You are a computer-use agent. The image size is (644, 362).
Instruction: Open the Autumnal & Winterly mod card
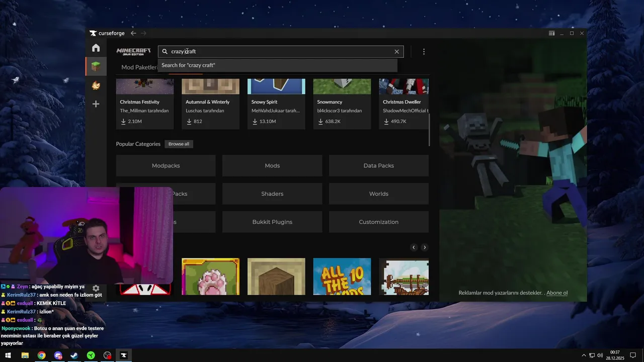pos(210,104)
